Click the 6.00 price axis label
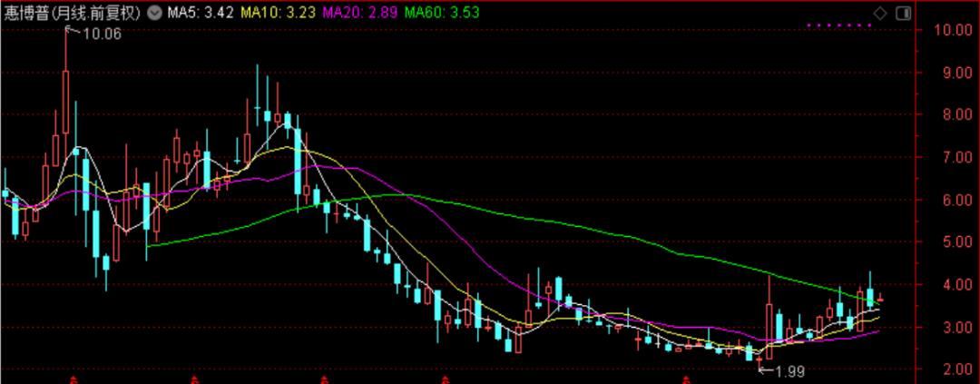Image resolution: width=980 pixels, height=384 pixels. click(x=957, y=200)
